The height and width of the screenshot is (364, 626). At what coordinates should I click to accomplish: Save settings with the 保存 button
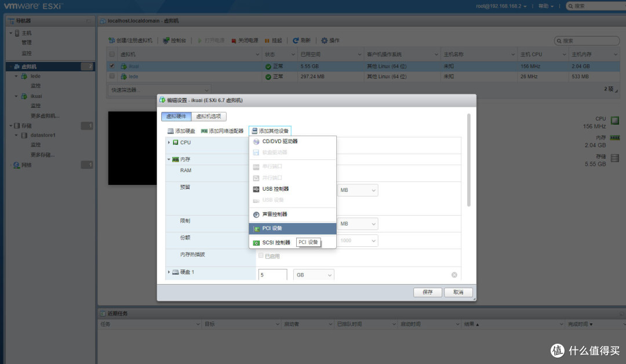coord(427,292)
